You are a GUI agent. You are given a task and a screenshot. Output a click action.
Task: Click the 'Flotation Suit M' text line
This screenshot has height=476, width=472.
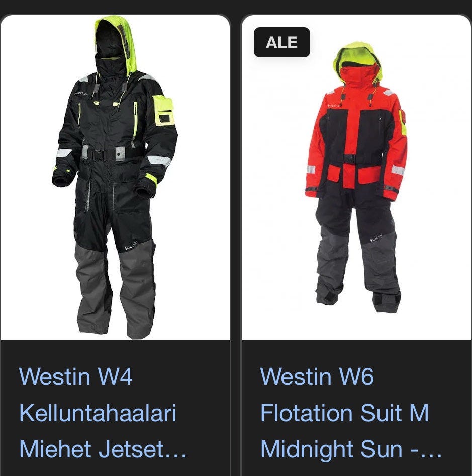[344, 413]
